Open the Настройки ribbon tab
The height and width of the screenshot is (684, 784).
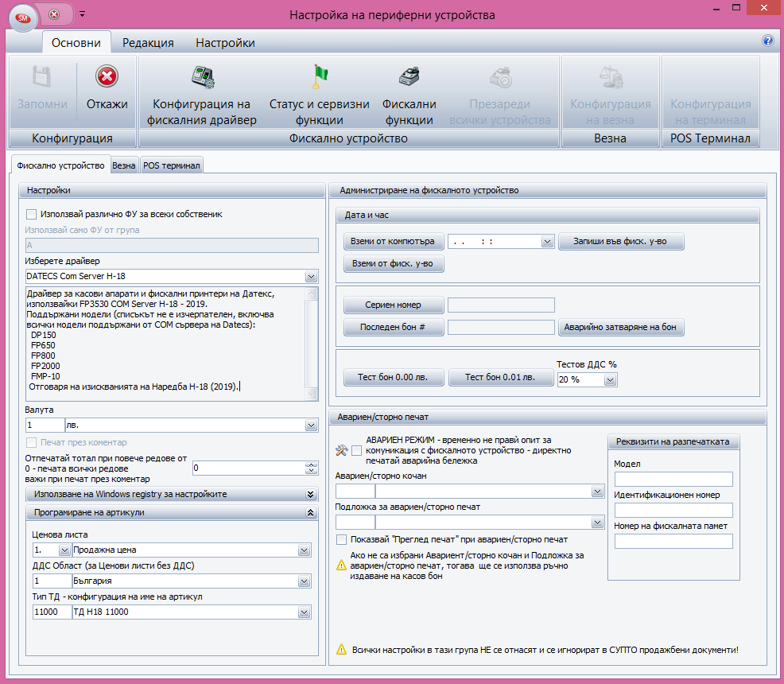point(225,43)
